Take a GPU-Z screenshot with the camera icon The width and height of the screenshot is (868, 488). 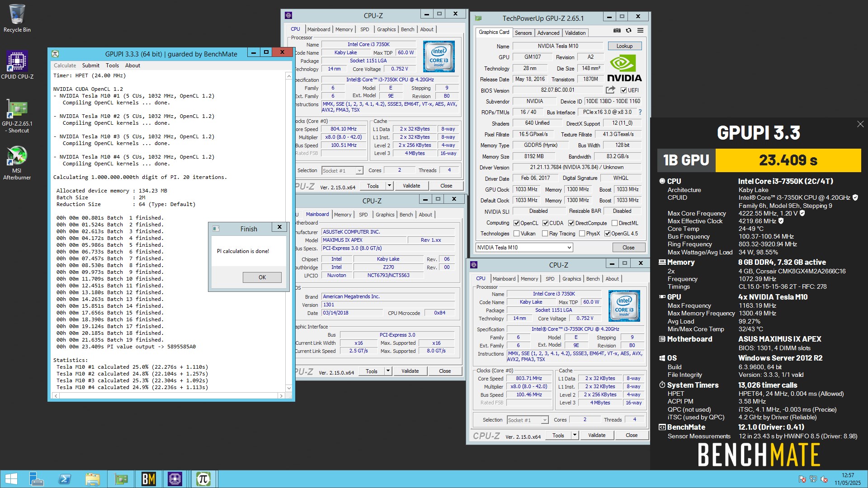[617, 30]
